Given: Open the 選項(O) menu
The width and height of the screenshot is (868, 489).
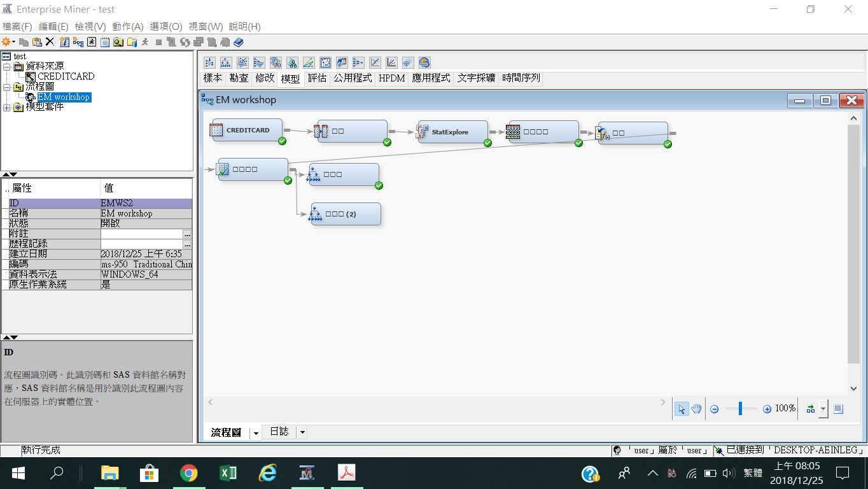Looking at the screenshot, I should coord(166,27).
